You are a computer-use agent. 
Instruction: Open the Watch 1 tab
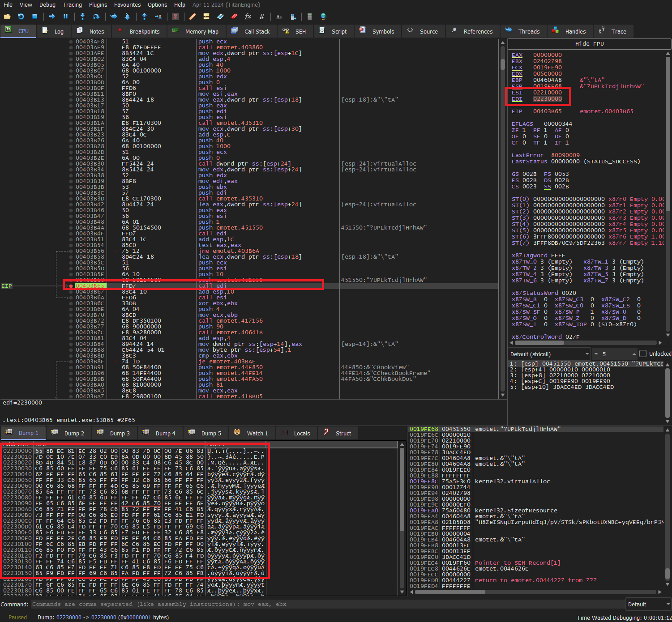pos(252,433)
